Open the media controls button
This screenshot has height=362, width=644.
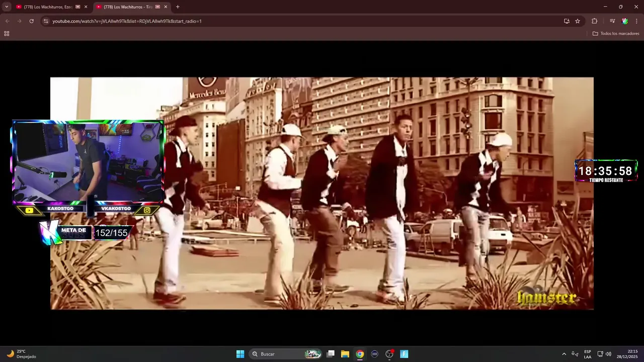click(612, 21)
